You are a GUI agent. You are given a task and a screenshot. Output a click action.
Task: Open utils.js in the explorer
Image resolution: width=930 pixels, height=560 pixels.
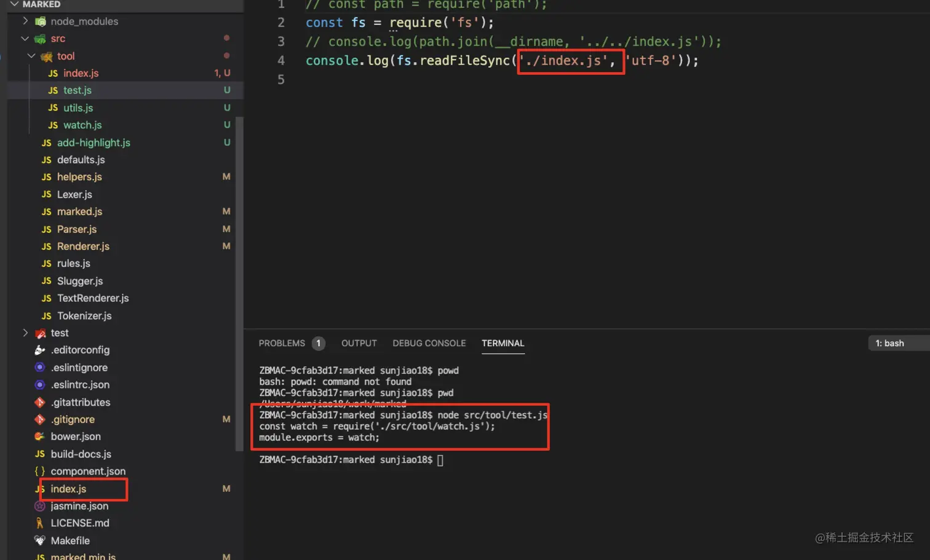tap(78, 108)
